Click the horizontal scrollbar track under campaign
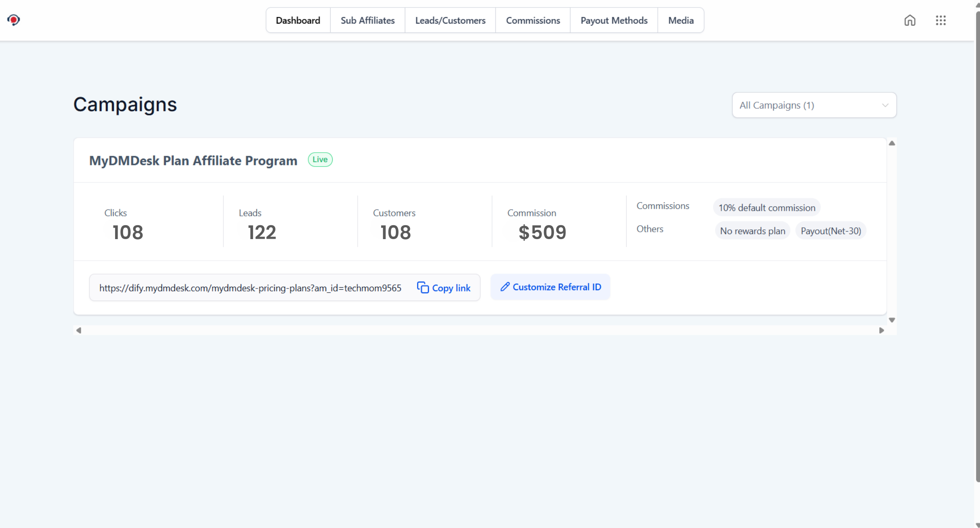The image size is (980, 528). (480, 330)
